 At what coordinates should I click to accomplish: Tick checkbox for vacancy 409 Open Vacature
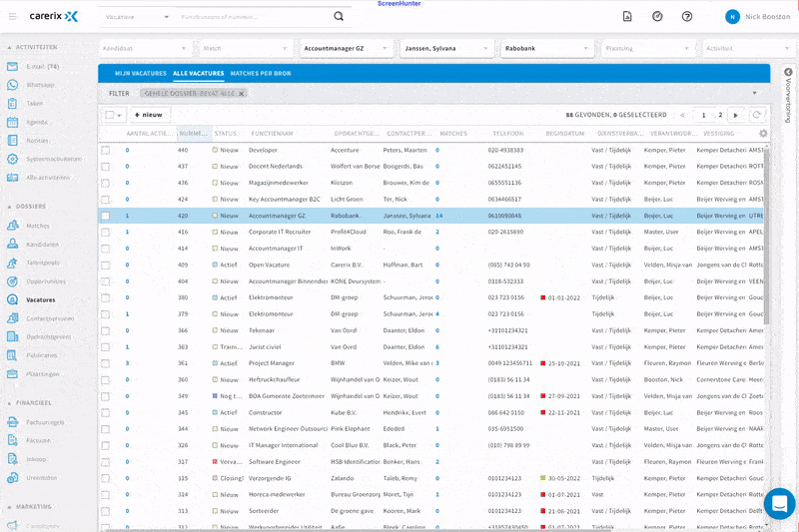pyautogui.click(x=106, y=266)
